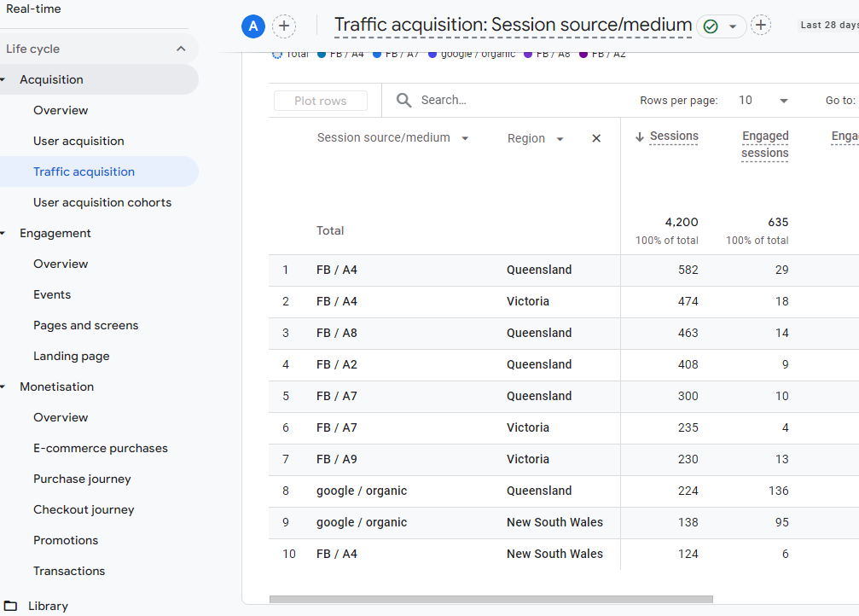Open the Library folder icon
The height and width of the screenshot is (616, 859).
click(11, 606)
